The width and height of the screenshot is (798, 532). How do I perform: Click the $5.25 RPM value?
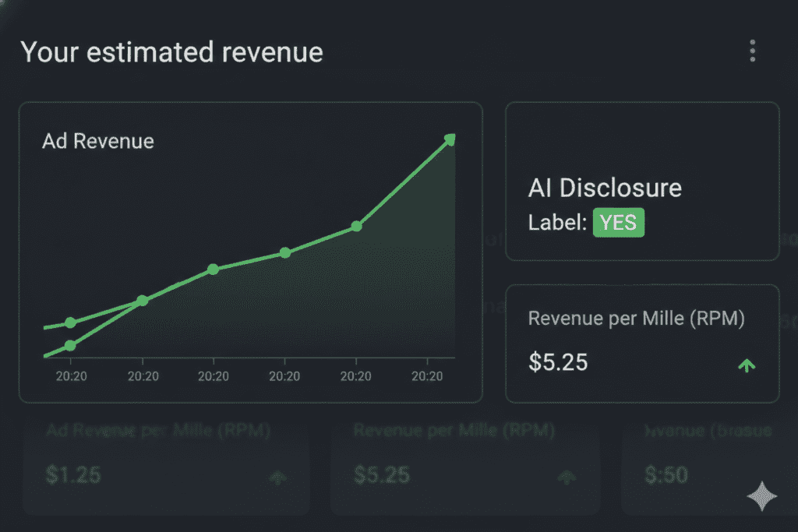click(558, 362)
